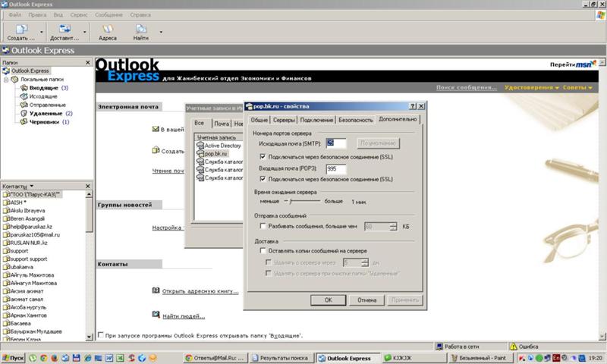Screen dimensions: 607x364
Task: Adjust days-before-delete spinner
Action: tap(365, 262)
